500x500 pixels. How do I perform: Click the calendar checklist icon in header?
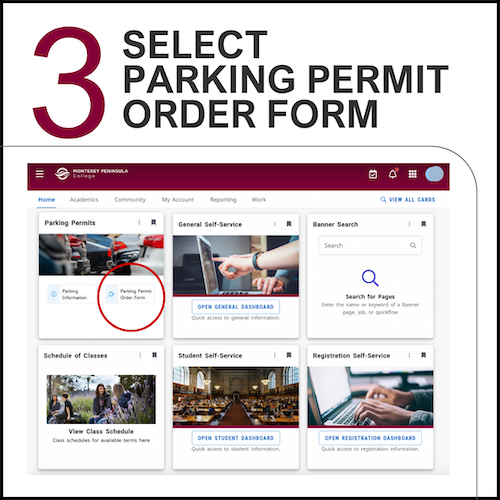(373, 174)
